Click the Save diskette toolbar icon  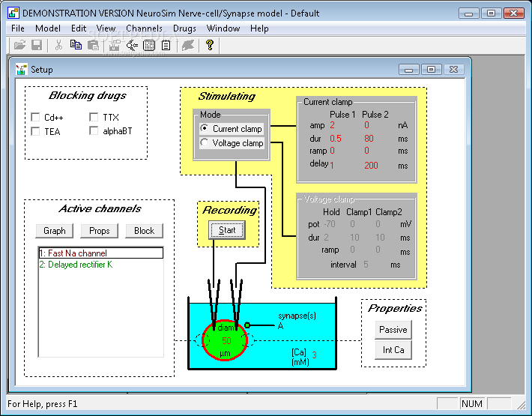click(37, 45)
